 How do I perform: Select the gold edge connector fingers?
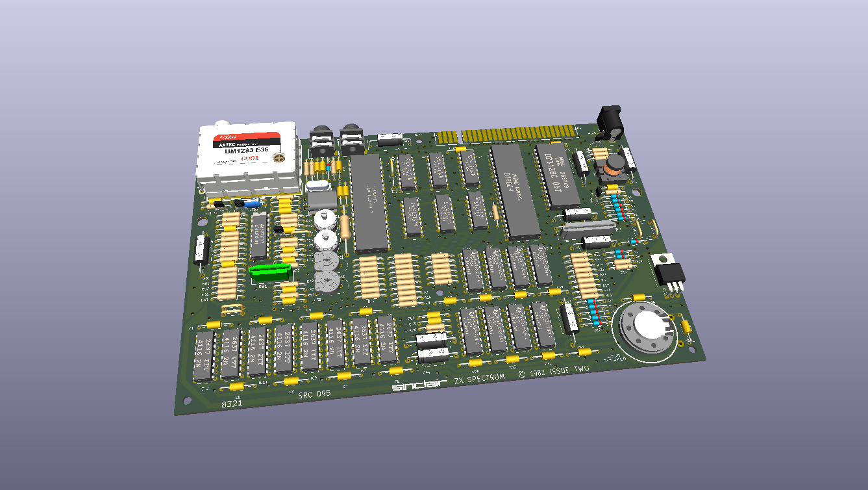[x=506, y=134]
